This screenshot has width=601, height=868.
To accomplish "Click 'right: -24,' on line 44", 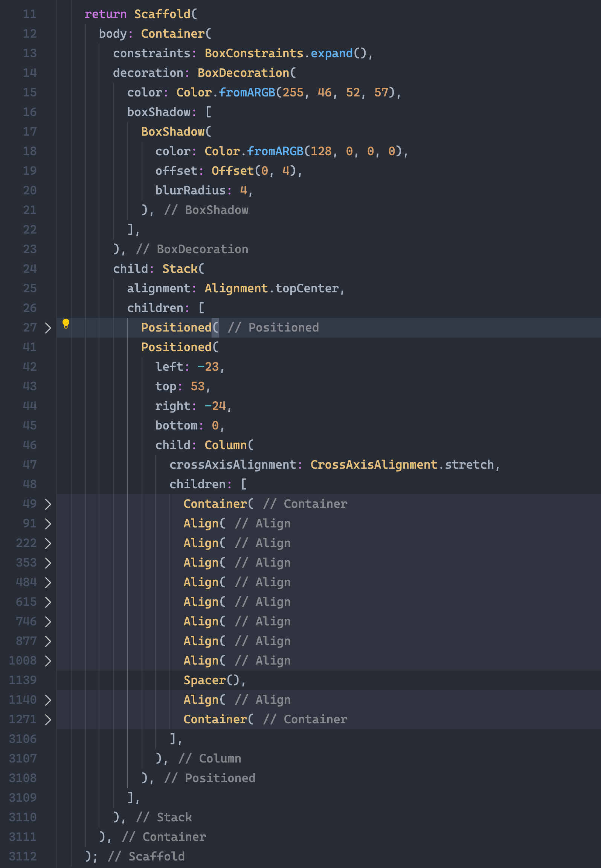I will [194, 406].
